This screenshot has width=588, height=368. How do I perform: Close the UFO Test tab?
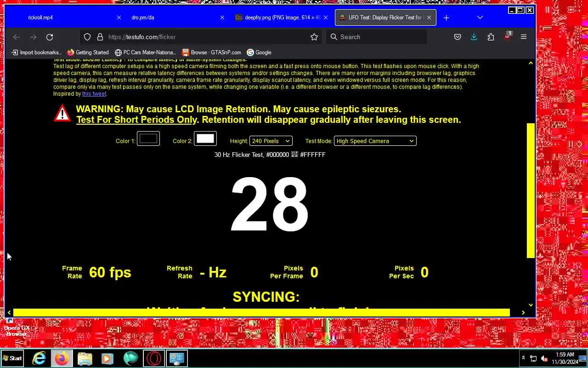(x=429, y=17)
